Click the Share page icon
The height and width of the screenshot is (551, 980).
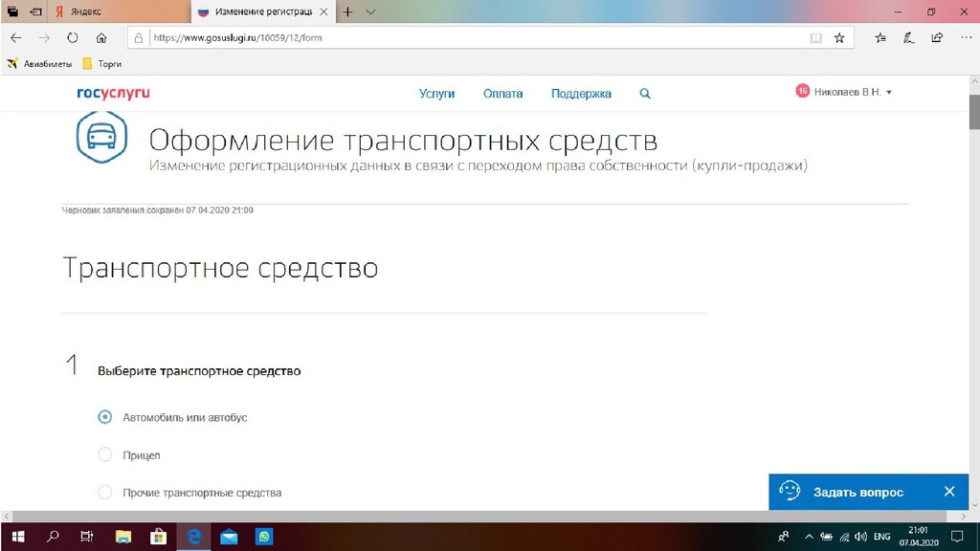pyautogui.click(x=937, y=38)
